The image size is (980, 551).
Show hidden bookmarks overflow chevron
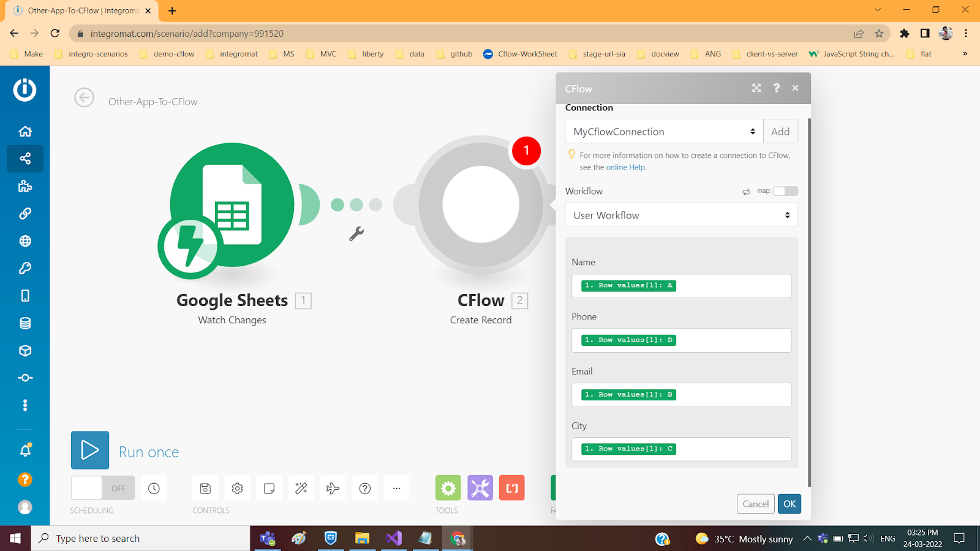tap(965, 54)
